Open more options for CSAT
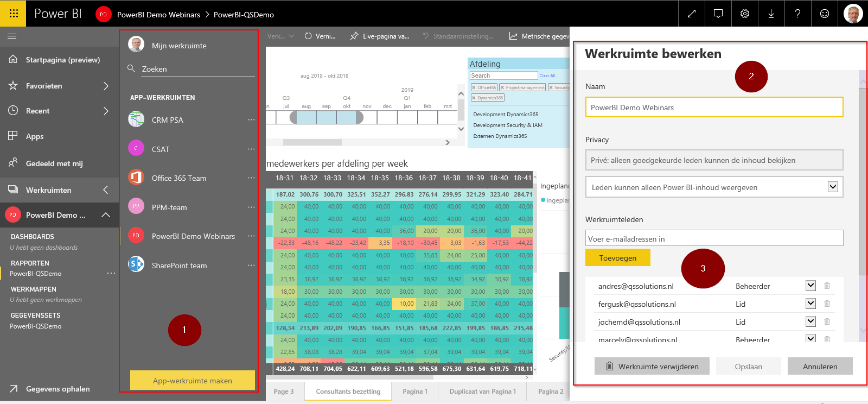The width and height of the screenshot is (868, 404). click(251, 149)
